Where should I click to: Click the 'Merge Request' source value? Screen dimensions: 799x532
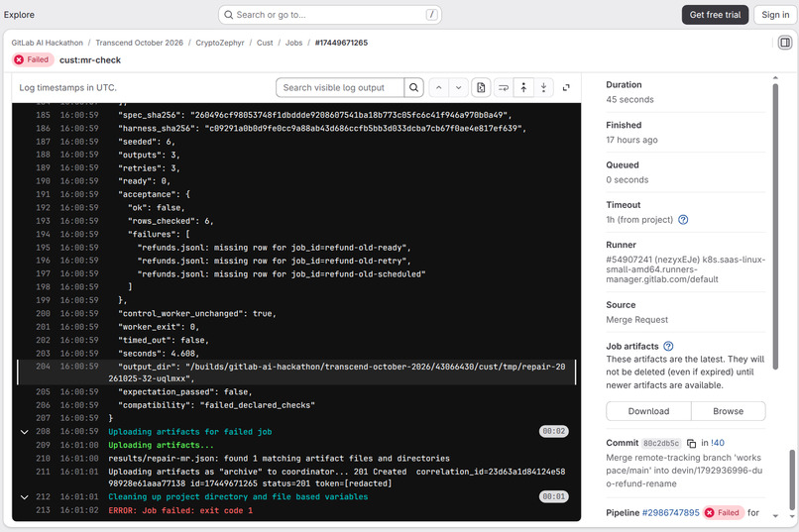[637, 320]
